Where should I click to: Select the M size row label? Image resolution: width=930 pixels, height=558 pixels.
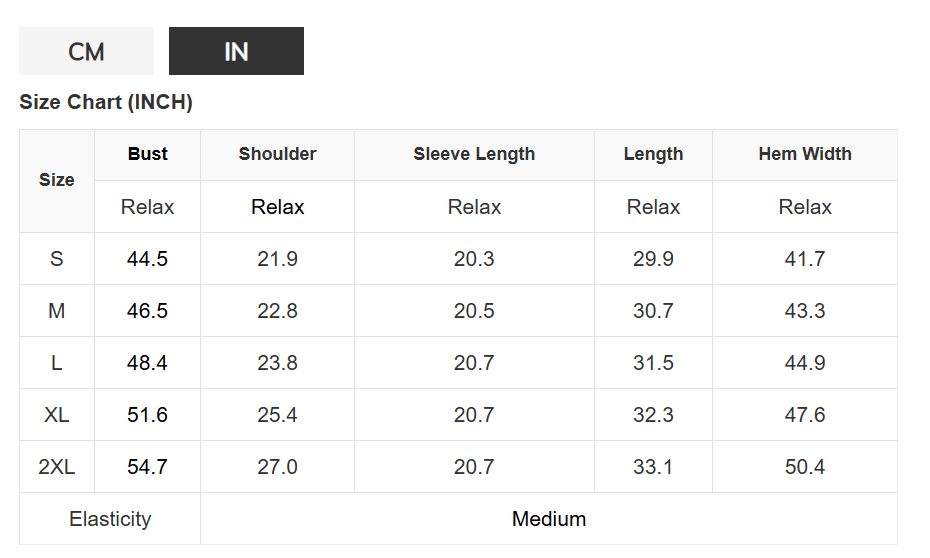[x=57, y=311]
